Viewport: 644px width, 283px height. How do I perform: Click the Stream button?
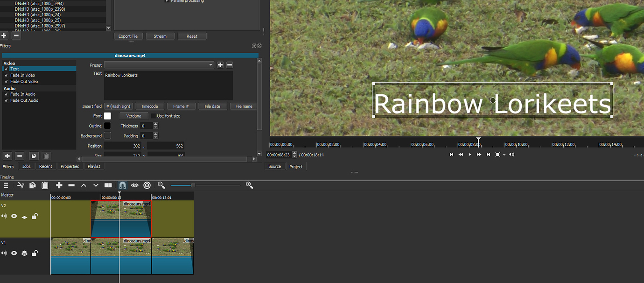[160, 36]
